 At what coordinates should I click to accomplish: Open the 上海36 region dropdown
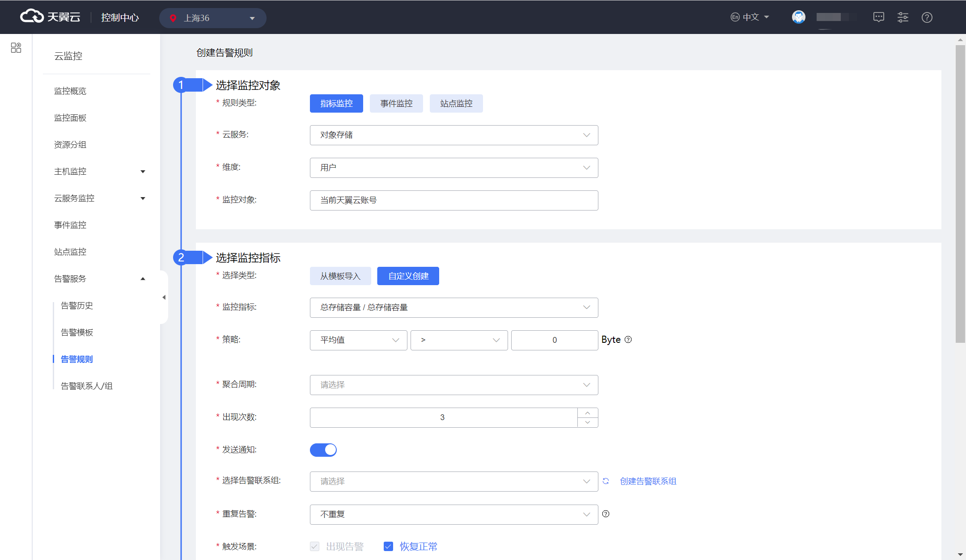coord(213,18)
